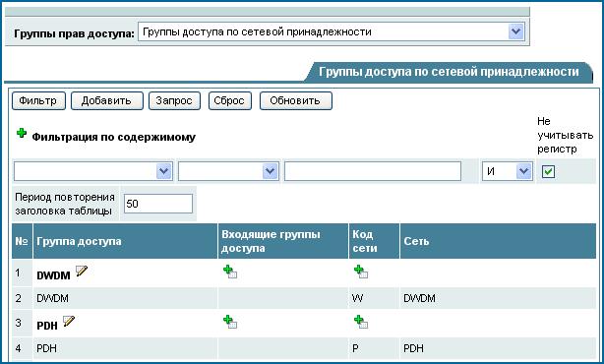Click network code 'W' in row 2
Screen dimensions: 604x364
pyautogui.click(x=357, y=298)
